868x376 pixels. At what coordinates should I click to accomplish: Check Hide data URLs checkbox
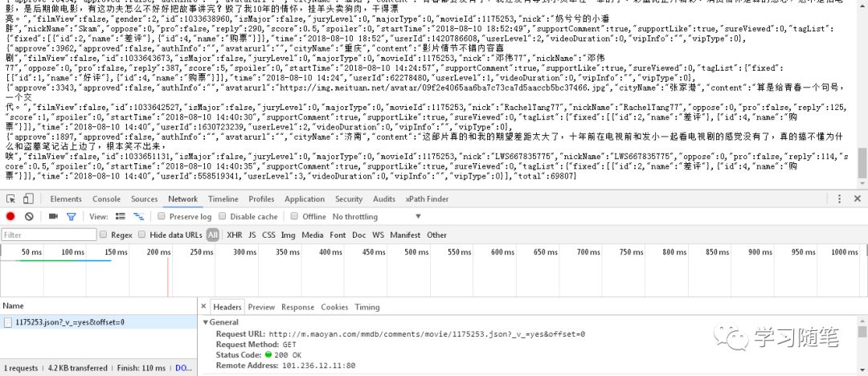pyautogui.click(x=141, y=235)
